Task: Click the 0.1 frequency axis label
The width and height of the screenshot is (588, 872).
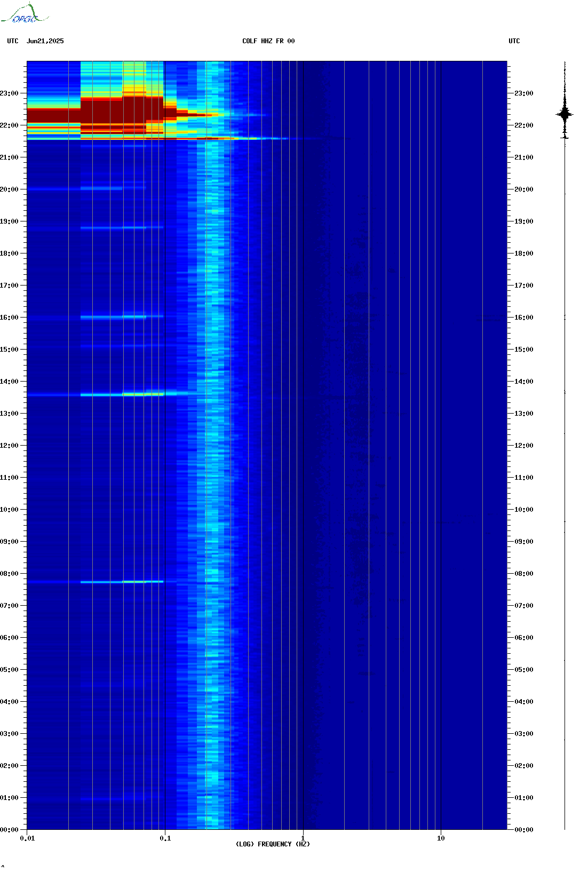Action: click(165, 838)
